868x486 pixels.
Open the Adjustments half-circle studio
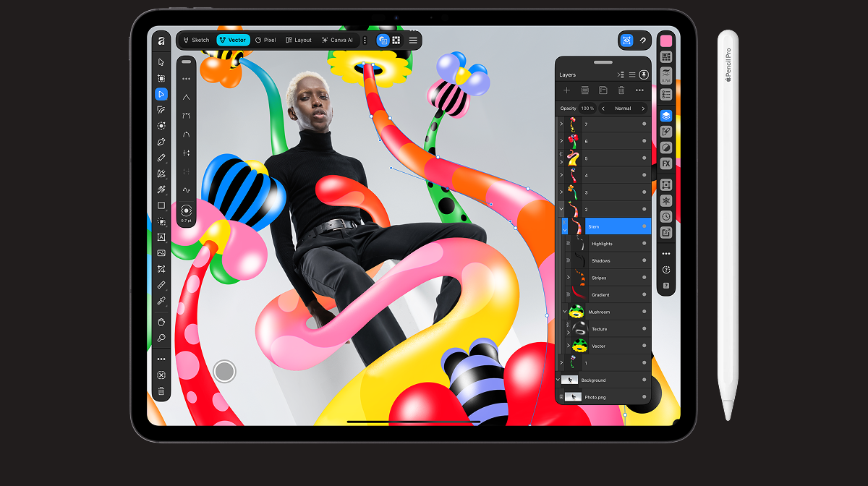pos(666,148)
